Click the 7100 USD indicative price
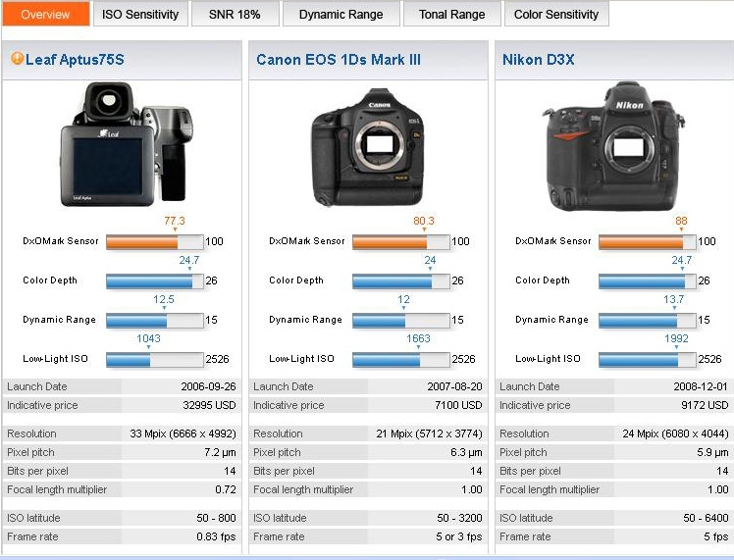The image size is (734, 560). (458, 405)
